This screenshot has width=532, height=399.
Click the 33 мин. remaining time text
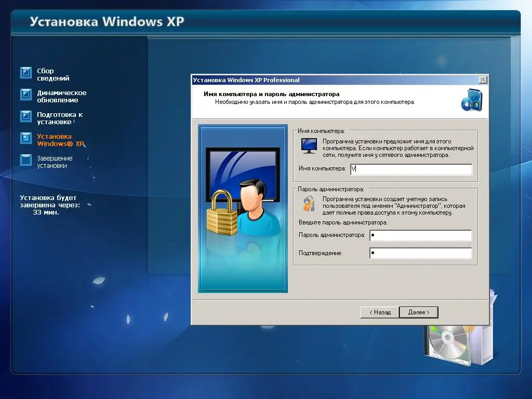tap(46, 212)
